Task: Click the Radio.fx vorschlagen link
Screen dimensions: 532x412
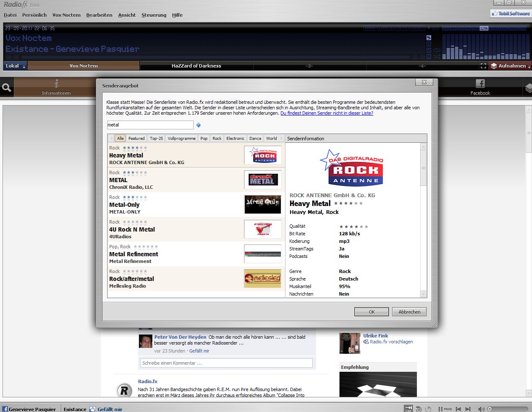Action: (x=391, y=342)
